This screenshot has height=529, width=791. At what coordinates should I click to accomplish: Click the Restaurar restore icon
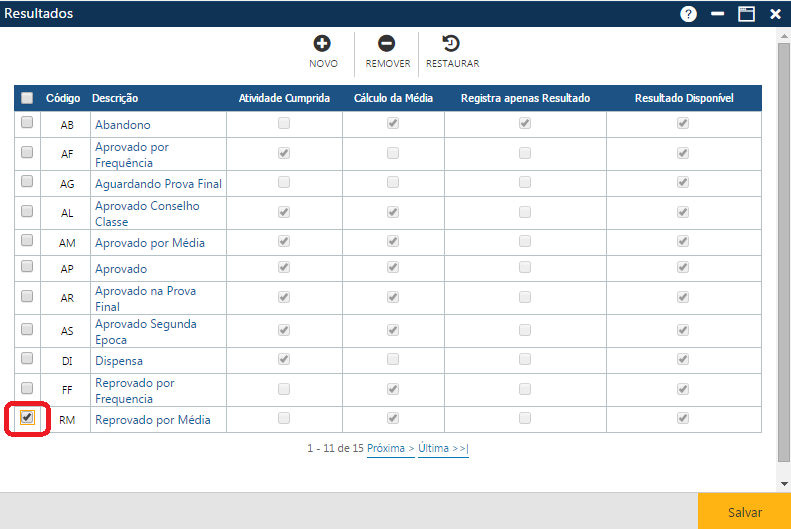point(452,44)
